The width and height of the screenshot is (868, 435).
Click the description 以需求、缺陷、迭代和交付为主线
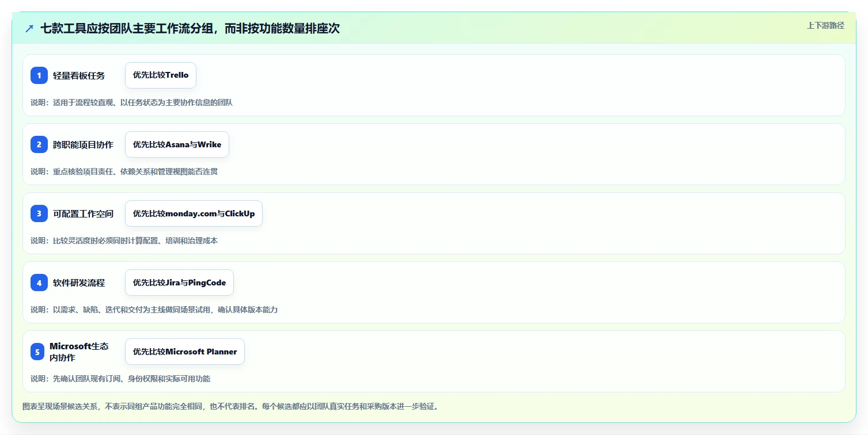click(154, 310)
